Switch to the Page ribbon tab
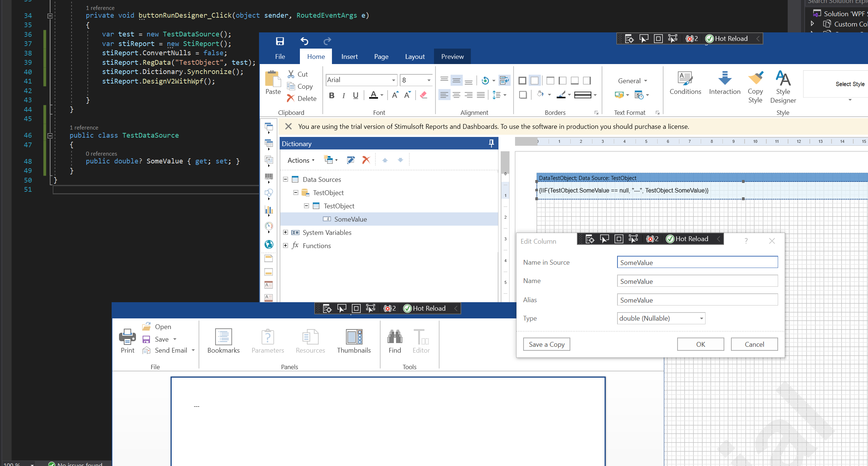This screenshot has height=466, width=868. click(x=381, y=56)
